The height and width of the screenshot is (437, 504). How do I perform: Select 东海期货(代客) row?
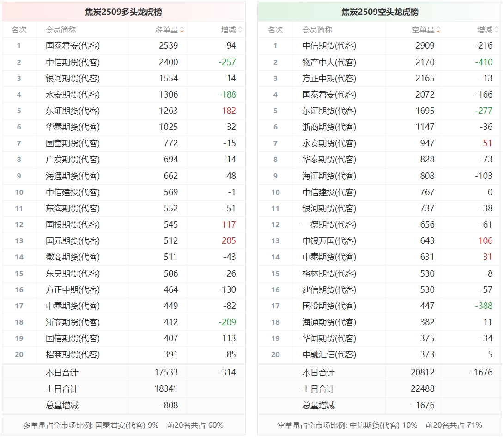pos(123,208)
